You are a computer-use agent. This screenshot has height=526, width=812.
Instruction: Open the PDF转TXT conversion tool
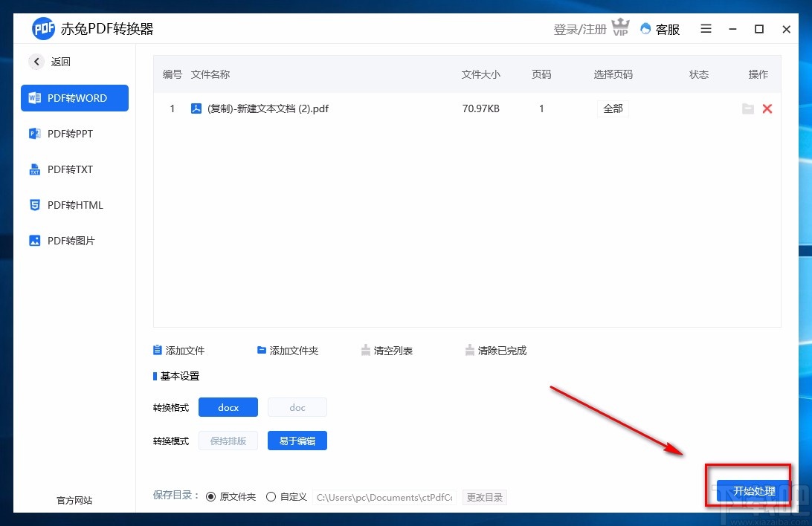68,169
